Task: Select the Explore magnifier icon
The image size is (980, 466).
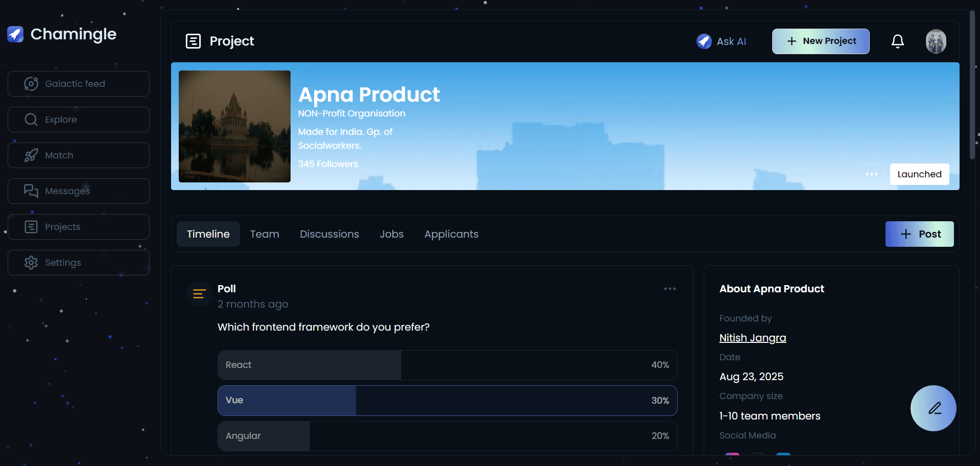Action: pyautogui.click(x=31, y=119)
